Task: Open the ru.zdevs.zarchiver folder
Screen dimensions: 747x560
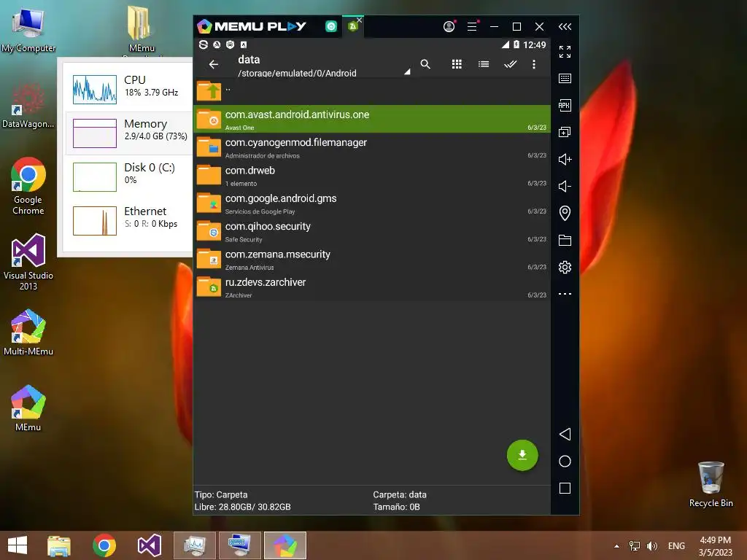Action: pyautogui.click(x=372, y=287)
